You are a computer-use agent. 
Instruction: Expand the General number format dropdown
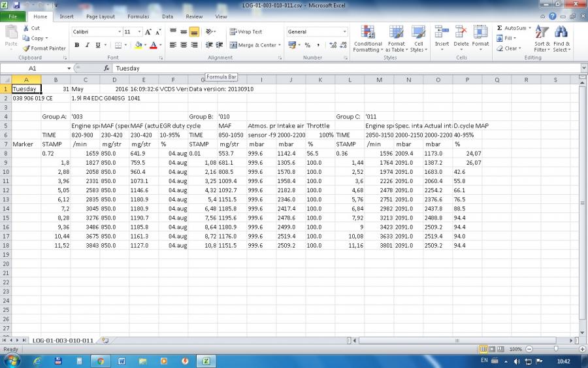pos(344,31)
